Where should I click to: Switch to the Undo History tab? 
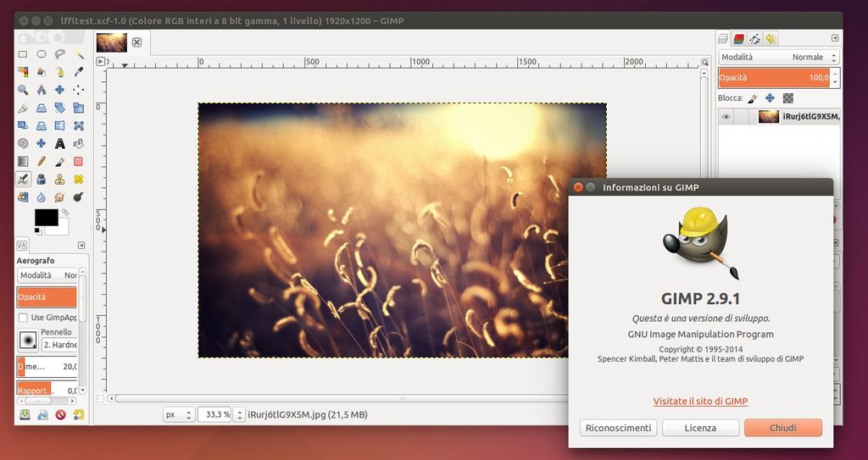[x=771, y=39]
